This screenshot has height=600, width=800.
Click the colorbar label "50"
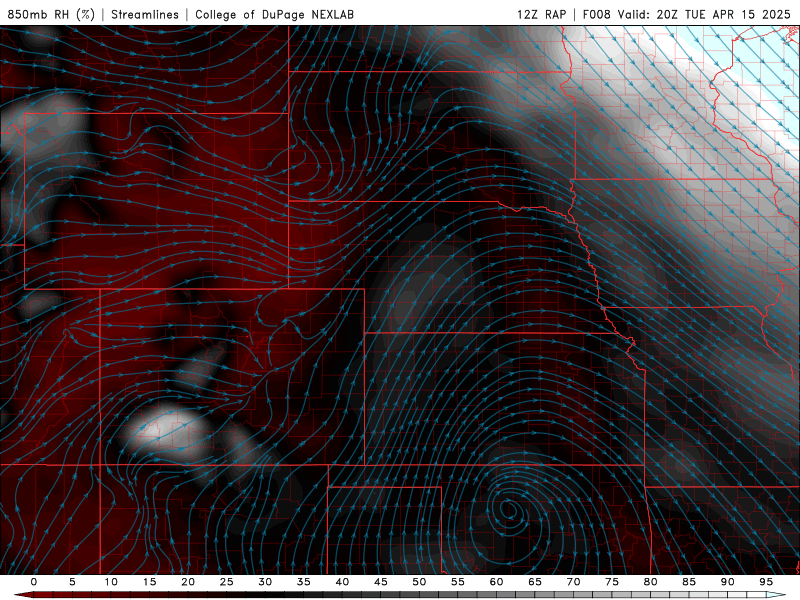tap(419, 582)
